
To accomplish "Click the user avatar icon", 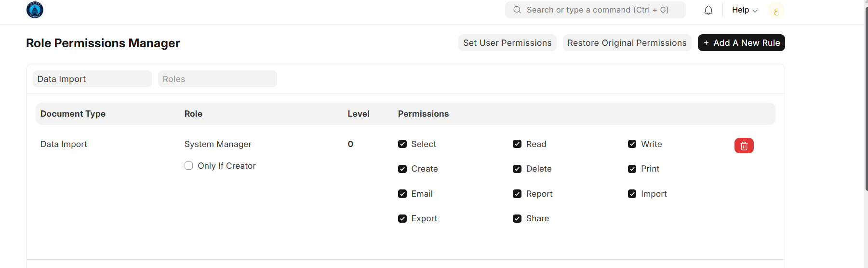I will click(x=776, y=10).
